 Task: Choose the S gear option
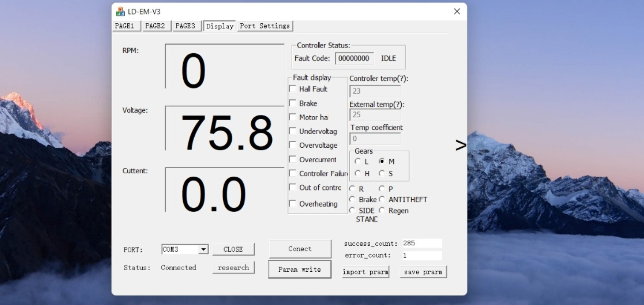click(382, 173)
